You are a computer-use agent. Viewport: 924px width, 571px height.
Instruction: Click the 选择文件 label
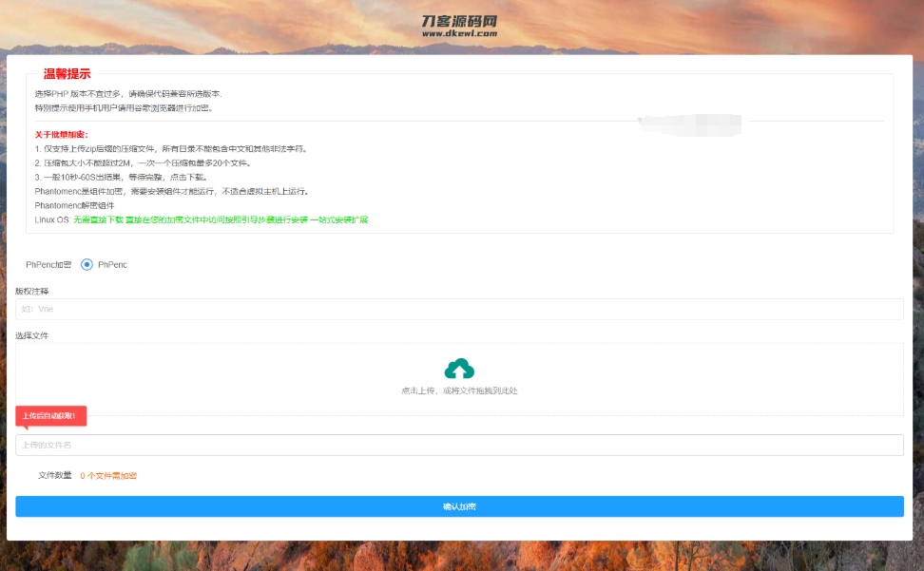tap(31, 335)
